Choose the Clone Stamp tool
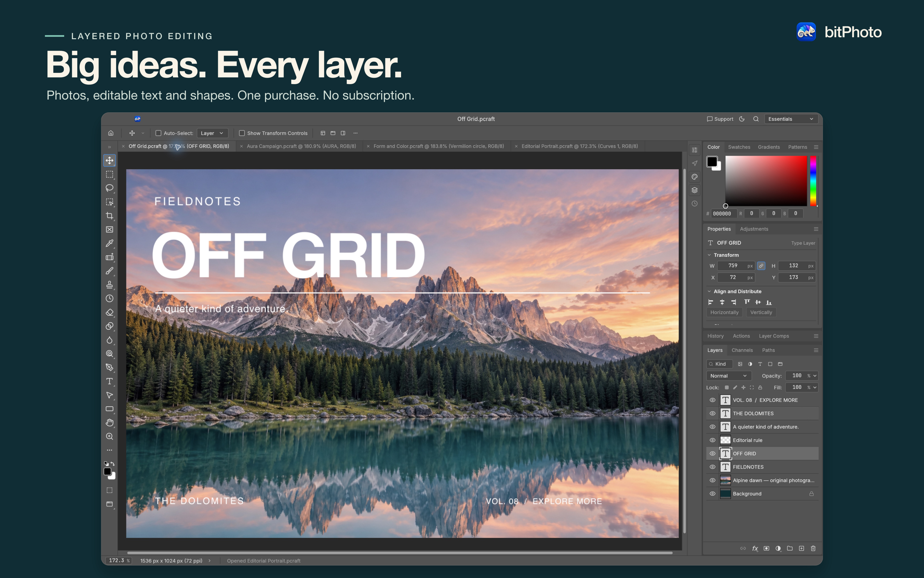This screenshot has height=578, width=924. tap(110, 285)
